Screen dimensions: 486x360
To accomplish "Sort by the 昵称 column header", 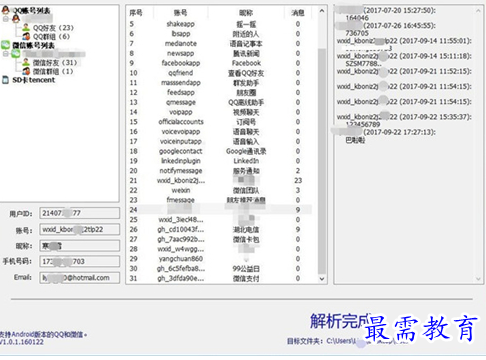I will coord(246,13).
